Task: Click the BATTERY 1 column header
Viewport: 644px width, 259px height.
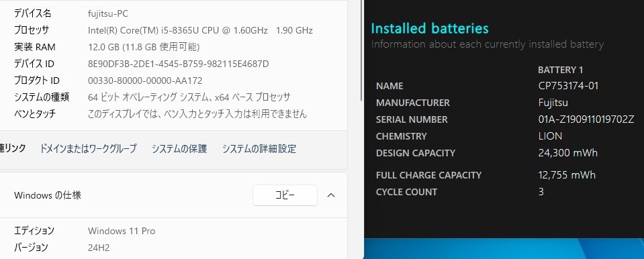Action: [x=561, y=70]
